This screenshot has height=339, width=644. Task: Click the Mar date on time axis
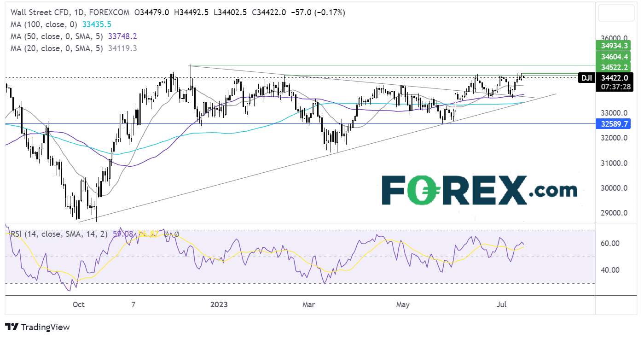(309, 304)
